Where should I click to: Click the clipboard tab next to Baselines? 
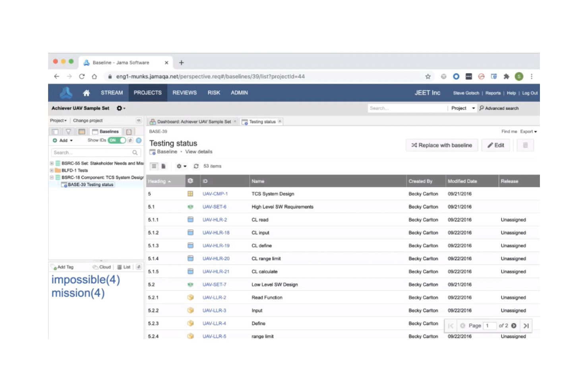pos(129,131)
